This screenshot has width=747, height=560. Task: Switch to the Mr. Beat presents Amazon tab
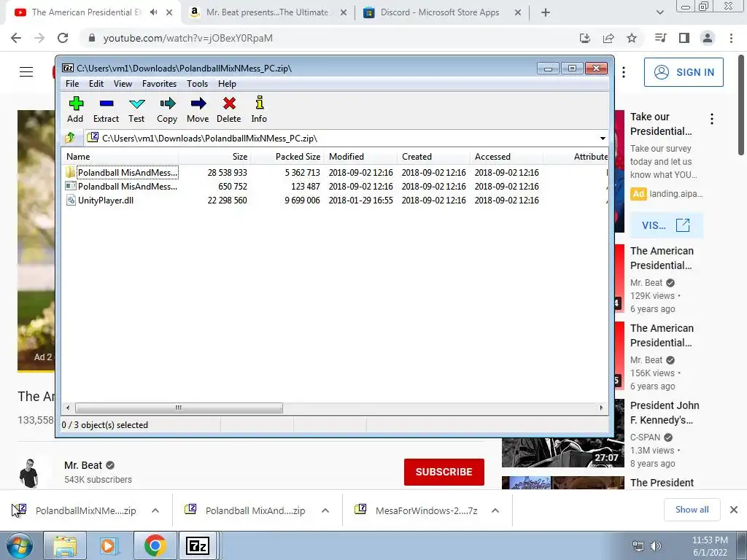pyautogui.click(x=267, y=12)
